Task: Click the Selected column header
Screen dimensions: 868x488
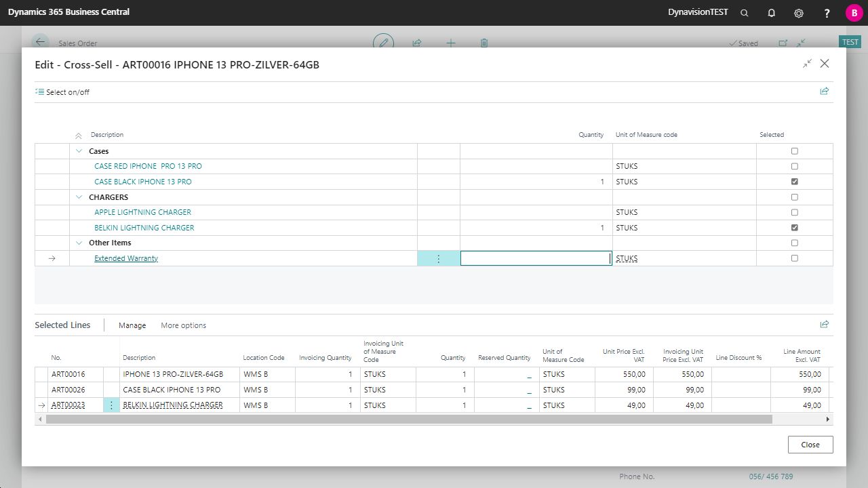Action: 772,135
